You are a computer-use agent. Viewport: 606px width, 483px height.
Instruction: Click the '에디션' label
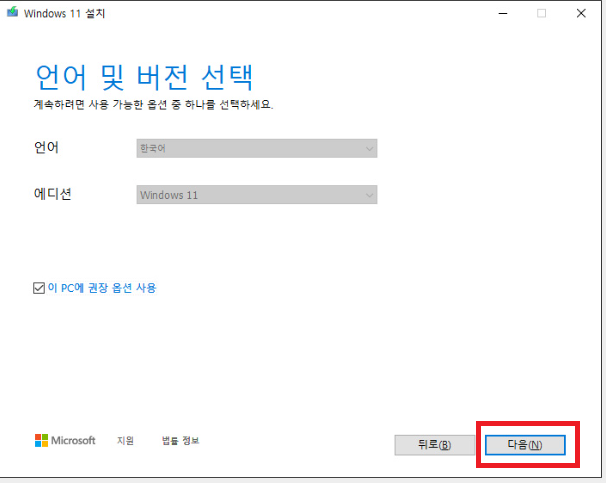pos(53,194)
